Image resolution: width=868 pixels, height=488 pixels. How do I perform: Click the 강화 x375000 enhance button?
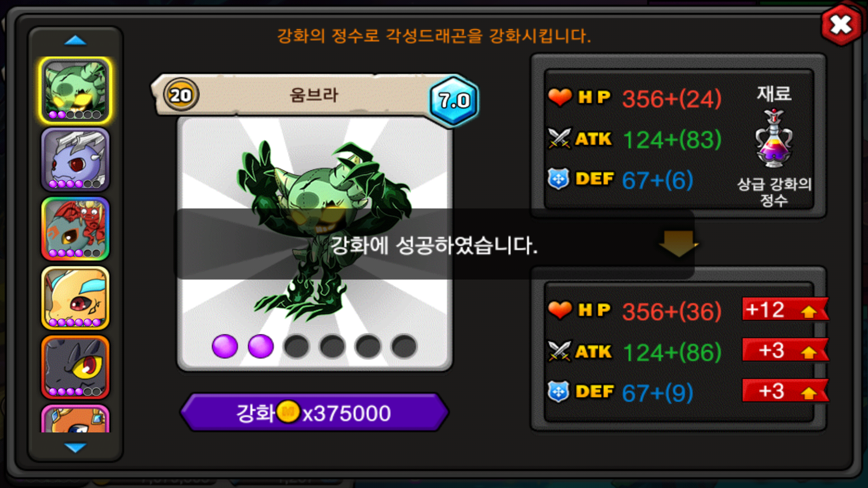pyautogui.click(x=314, y=413)
